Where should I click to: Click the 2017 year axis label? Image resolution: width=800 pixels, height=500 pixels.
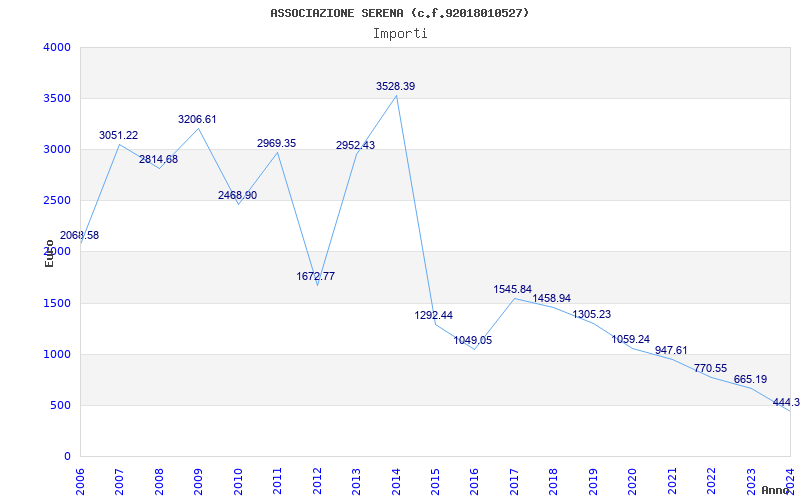point(514,481)
